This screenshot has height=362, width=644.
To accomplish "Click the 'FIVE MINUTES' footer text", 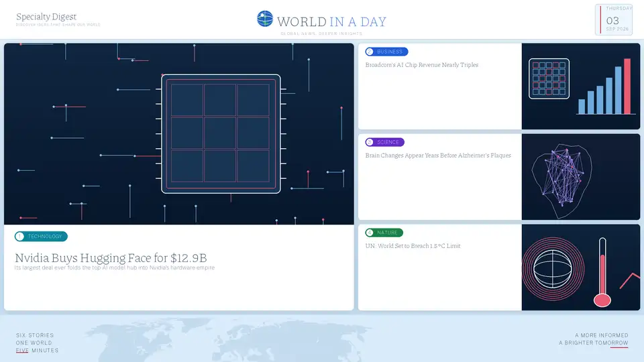I will click(38, 351).
